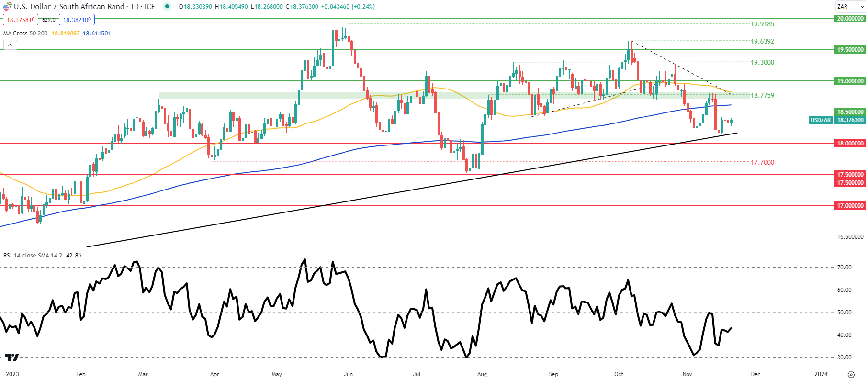Click the Jun time axis label
Image resolution: width=868 pixels, height=380 pixels.
348,374
